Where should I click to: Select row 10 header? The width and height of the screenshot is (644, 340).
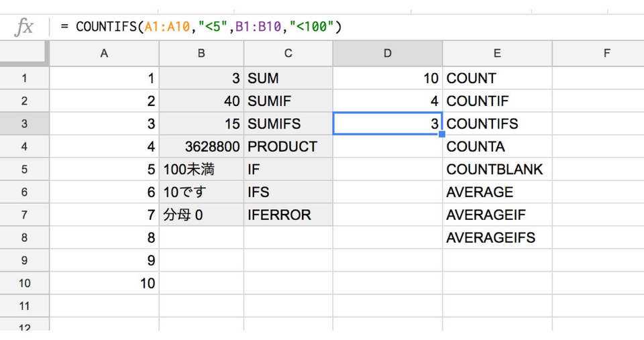[x=25, y=283]
